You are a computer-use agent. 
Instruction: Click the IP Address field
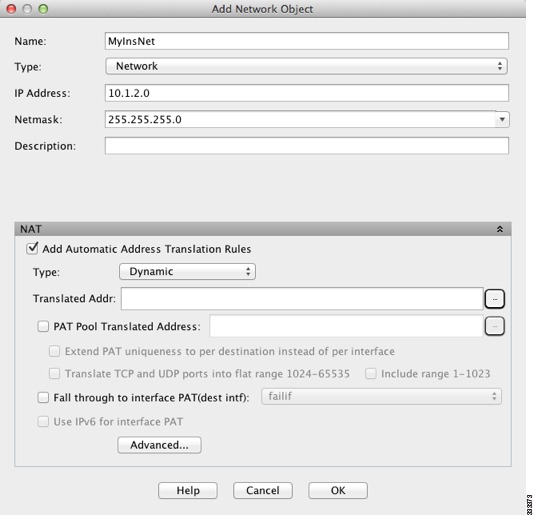pyautogui.click(x=307, y=93)
